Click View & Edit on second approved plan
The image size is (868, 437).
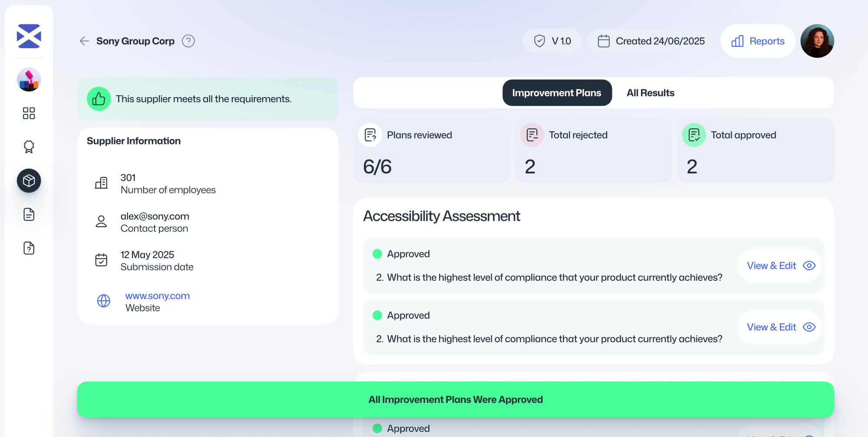tap(780, 327)
